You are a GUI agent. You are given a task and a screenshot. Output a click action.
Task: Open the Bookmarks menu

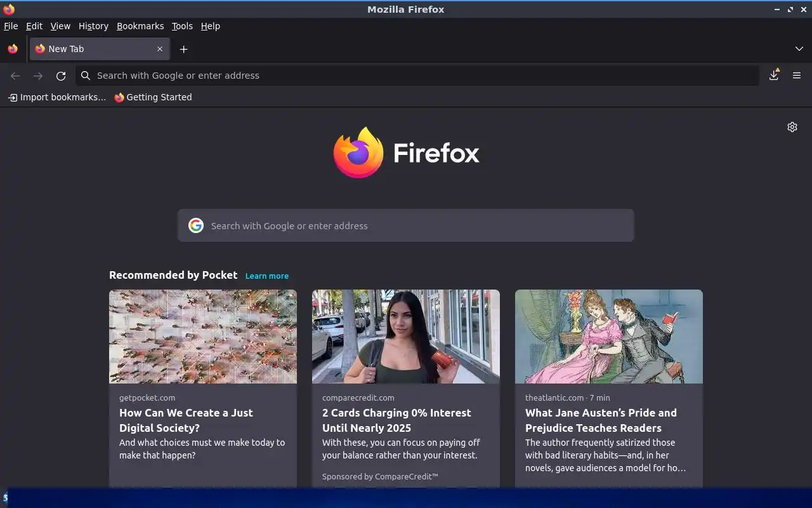[140, 26]
